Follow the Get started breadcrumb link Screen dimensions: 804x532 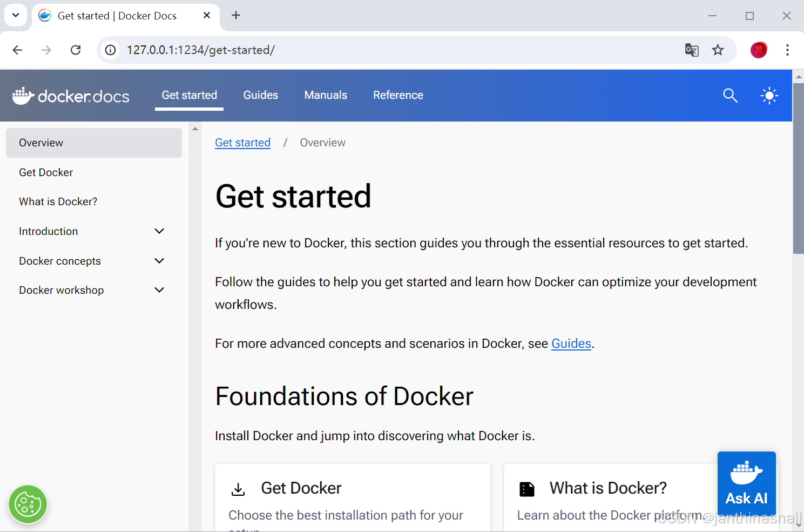click(243, 143)
